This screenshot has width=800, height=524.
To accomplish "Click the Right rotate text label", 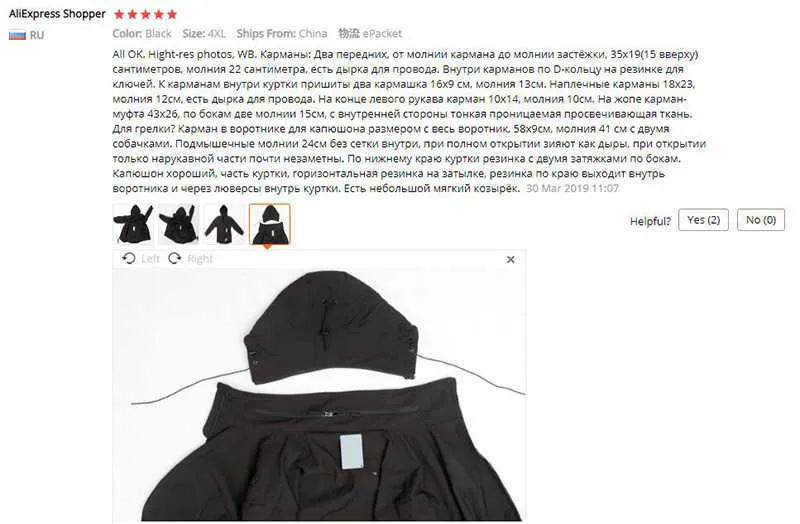I will click(200, 259).
